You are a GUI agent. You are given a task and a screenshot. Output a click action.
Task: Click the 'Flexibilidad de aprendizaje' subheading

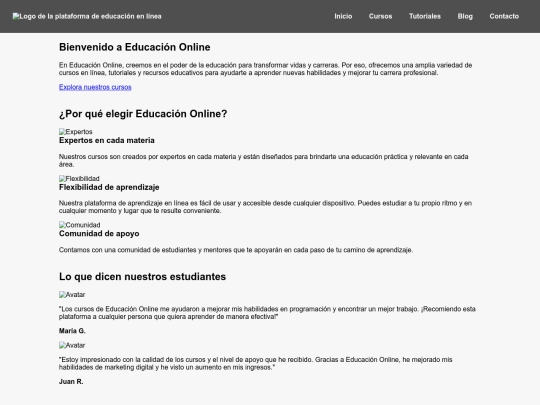click(x=109, y=187)
